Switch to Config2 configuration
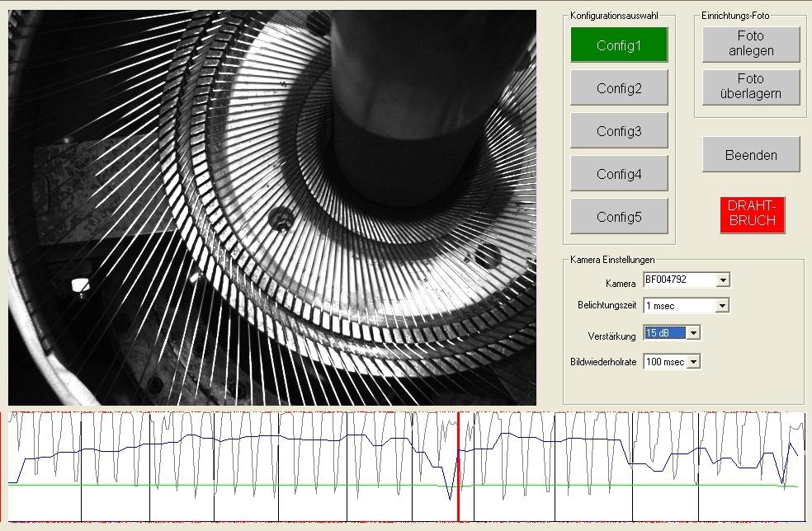The image size is (812, 531). tap(618, 88)
